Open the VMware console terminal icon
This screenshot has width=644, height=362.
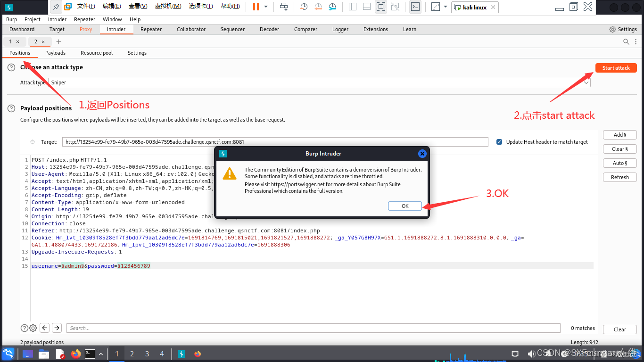click(x=415, y=7)
